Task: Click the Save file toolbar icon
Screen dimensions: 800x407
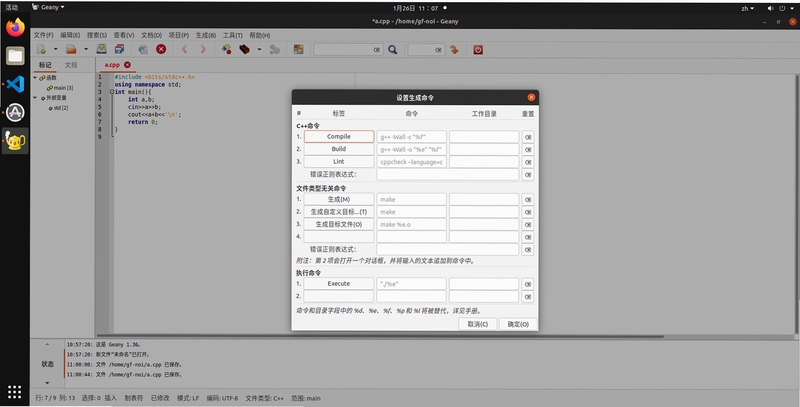Action: [x=102, y=49]
